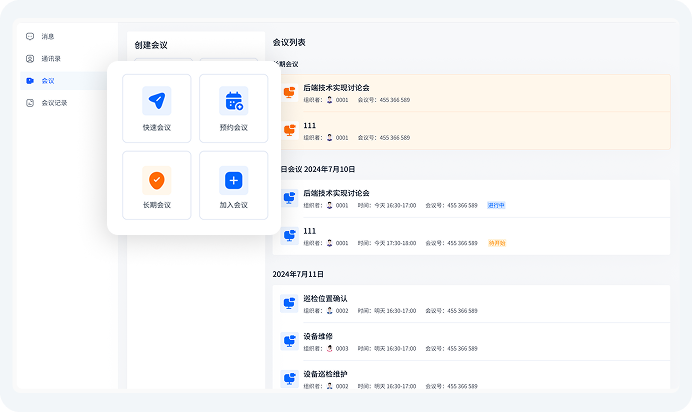Click the 消息 chat bubble icon
Image resolution: width=692 pixels, height=412 pixels.
(x=30, y=37)
